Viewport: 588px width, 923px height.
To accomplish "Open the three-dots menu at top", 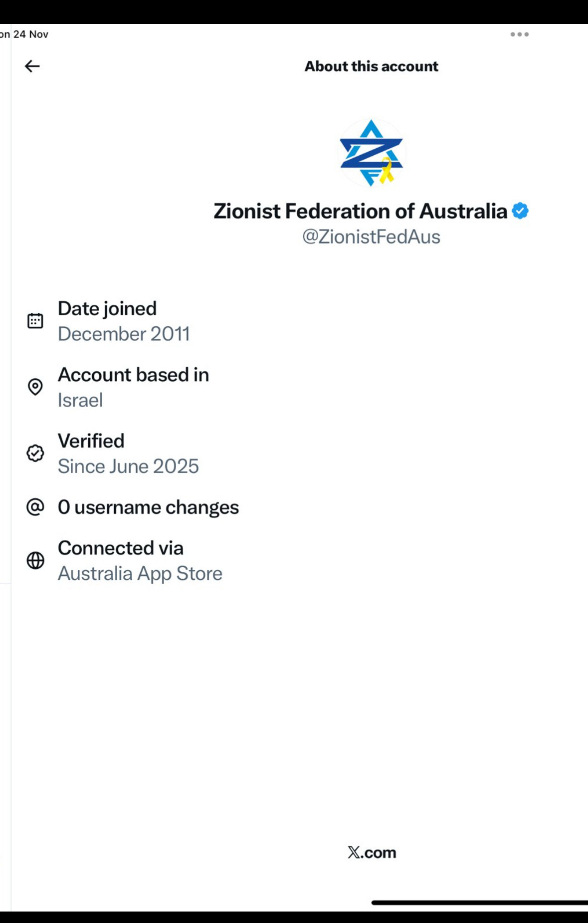I will [x=519, y=34].
